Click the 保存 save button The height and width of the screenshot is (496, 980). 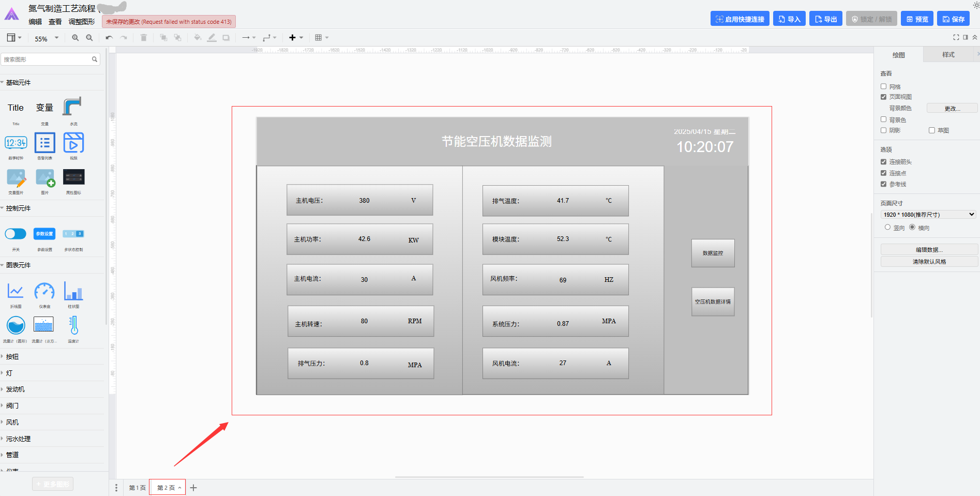pos(953,19)
